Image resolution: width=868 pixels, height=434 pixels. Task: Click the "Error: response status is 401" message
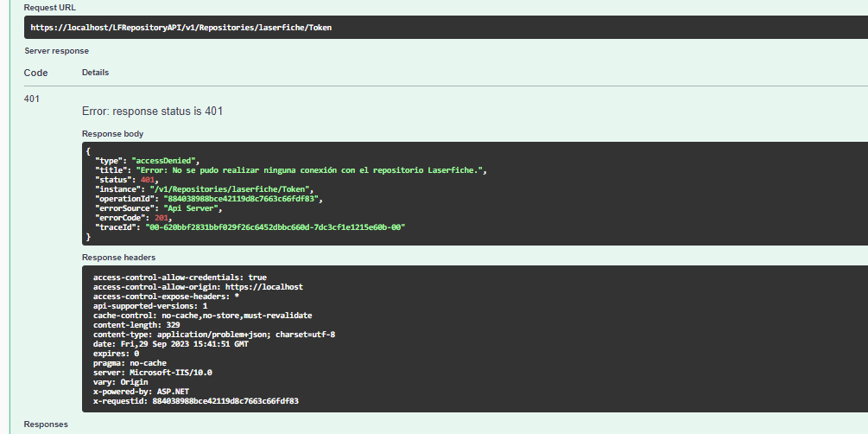(152, 112)
